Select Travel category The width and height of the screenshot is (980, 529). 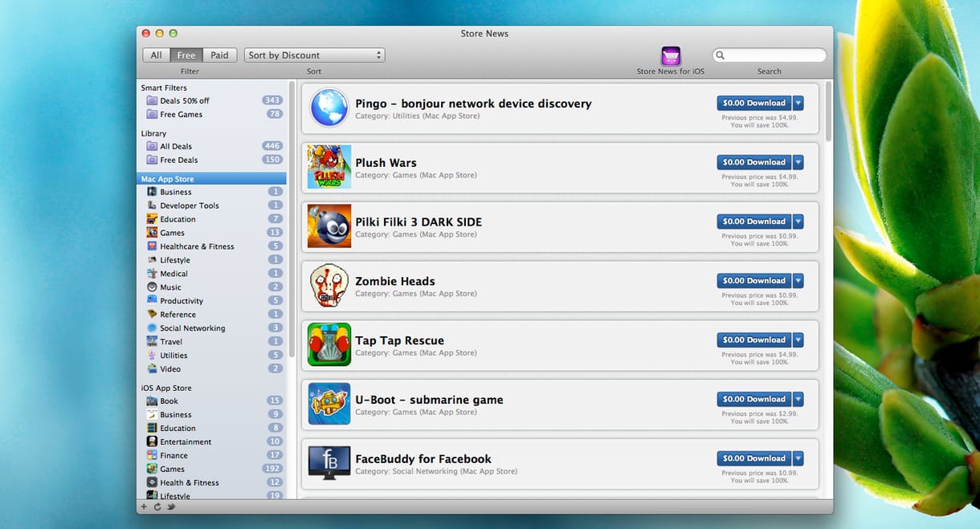(x=210, y=342)
